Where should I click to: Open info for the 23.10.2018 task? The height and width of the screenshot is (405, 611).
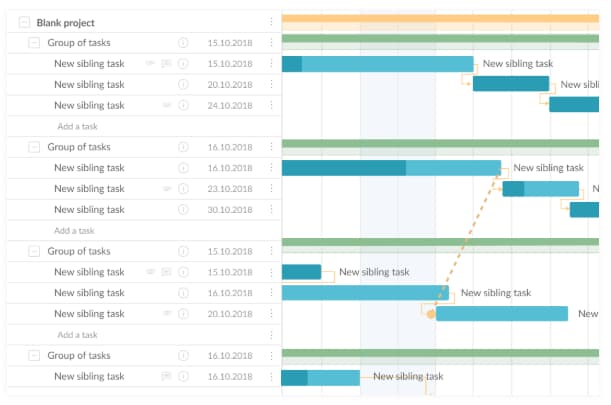point(183,189)
